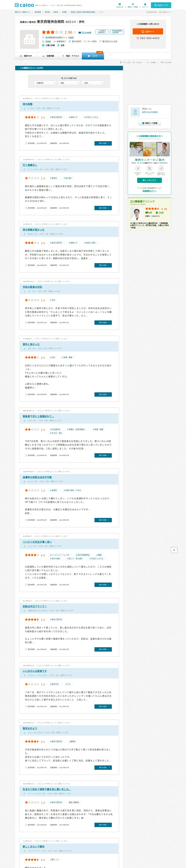The width and height of the screenshot is (186, 868).
Task: Expand 続きを読む for the 意外と良かった review
Action: click(103, 394)
